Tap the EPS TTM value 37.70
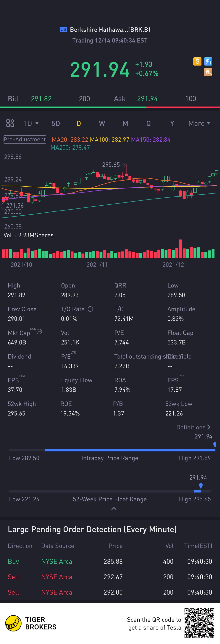The width and height of the screenshot is (220, 644). click(x=15, y=390)
